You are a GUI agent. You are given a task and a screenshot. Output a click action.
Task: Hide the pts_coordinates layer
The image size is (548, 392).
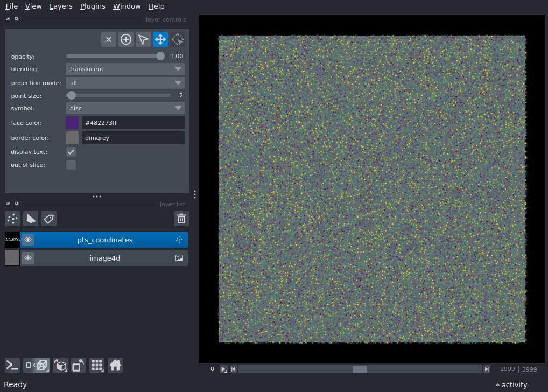click(x=28, y=240)
